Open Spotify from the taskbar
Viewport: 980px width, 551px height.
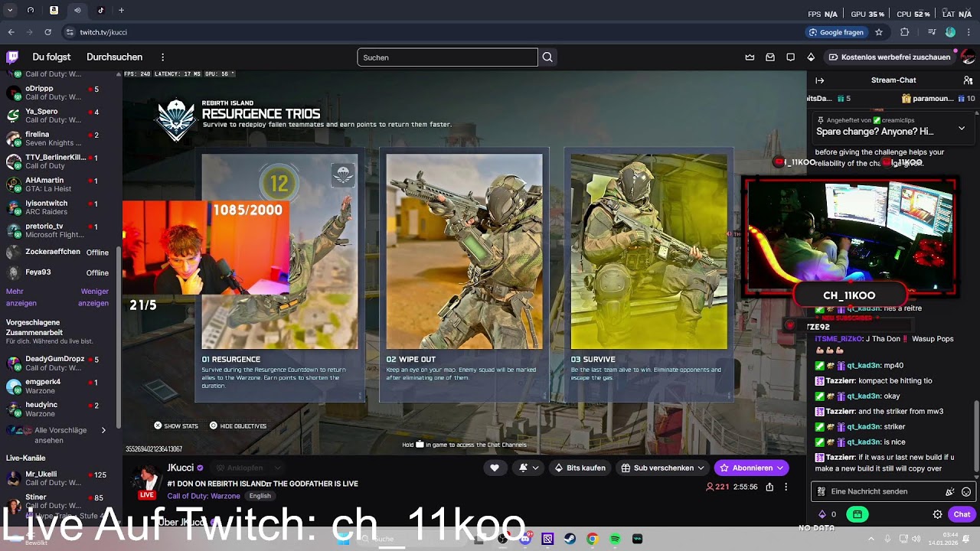615,539
